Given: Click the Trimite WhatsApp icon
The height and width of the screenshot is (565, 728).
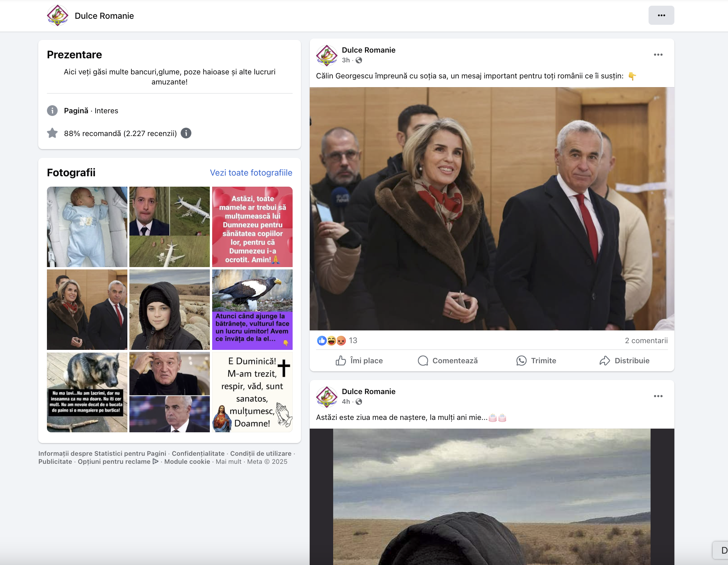Looking at the screenshot, I should pyautogui.click(x=521, y=361).
